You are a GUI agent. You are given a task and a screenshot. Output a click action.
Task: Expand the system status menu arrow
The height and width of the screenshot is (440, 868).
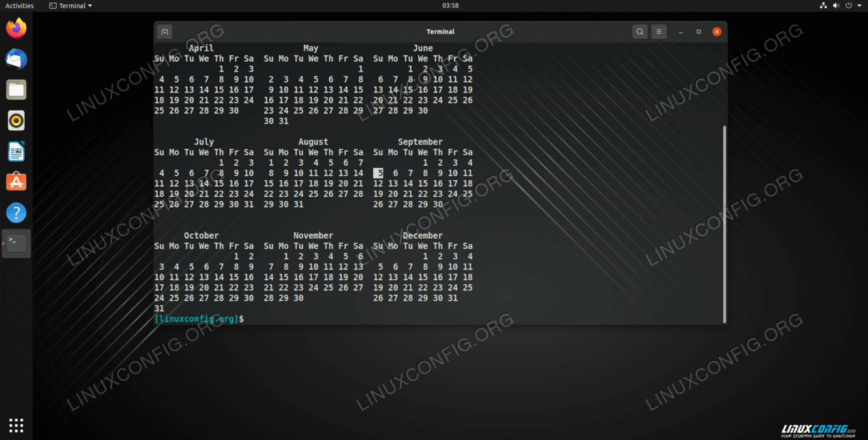[x=859, y=6]
